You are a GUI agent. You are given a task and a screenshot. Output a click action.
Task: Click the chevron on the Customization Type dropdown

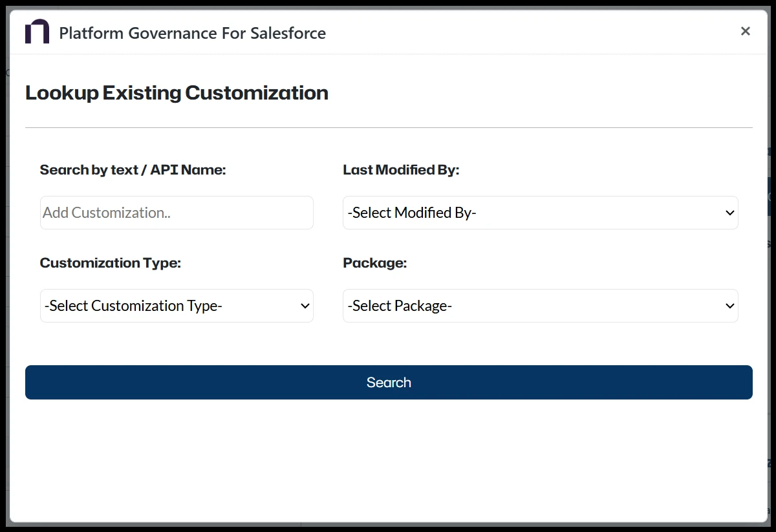click(304, 305)
